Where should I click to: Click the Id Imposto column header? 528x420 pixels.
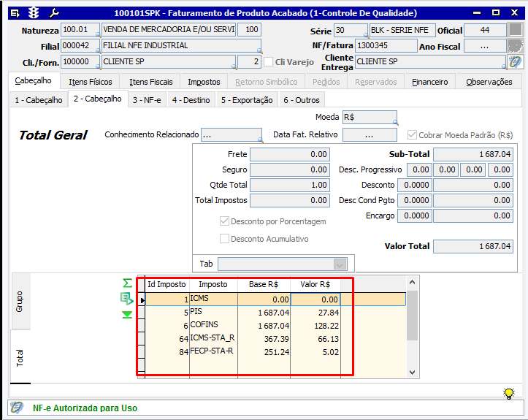coord(167,284)
